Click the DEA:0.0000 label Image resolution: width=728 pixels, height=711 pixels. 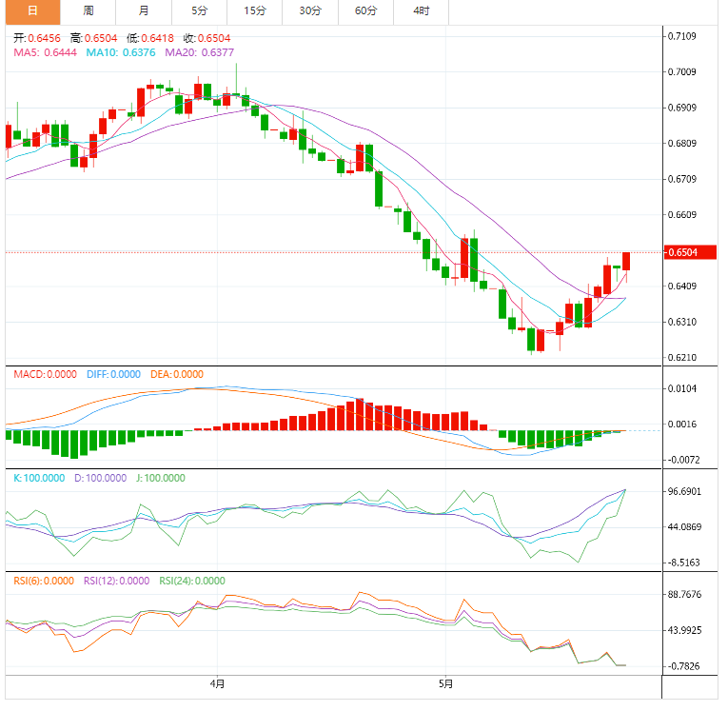(177, 374)
